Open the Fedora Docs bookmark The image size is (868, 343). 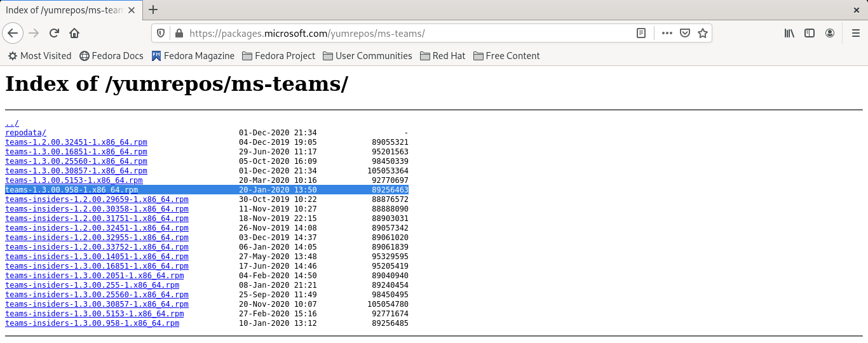coord(111,56)
